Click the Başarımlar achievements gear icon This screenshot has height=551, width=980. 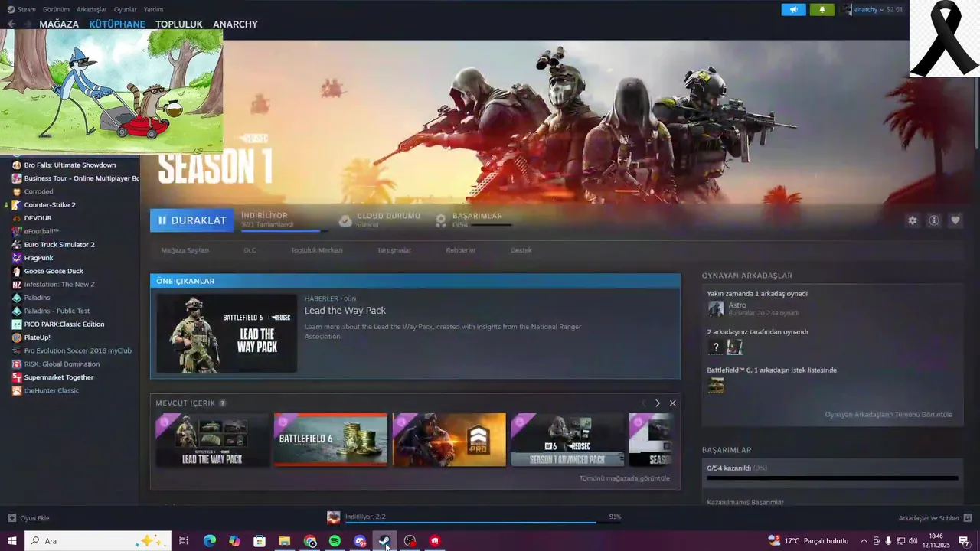[x=441, y=220]
